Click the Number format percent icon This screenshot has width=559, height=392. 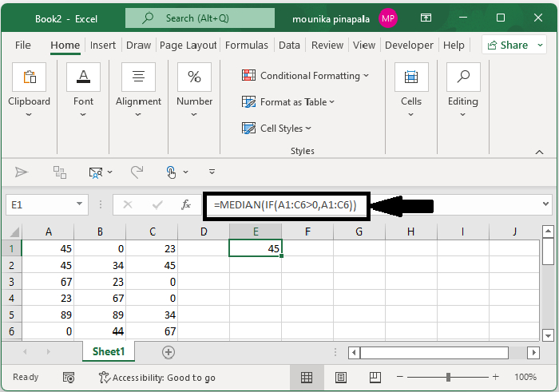[x=194, y=77]
